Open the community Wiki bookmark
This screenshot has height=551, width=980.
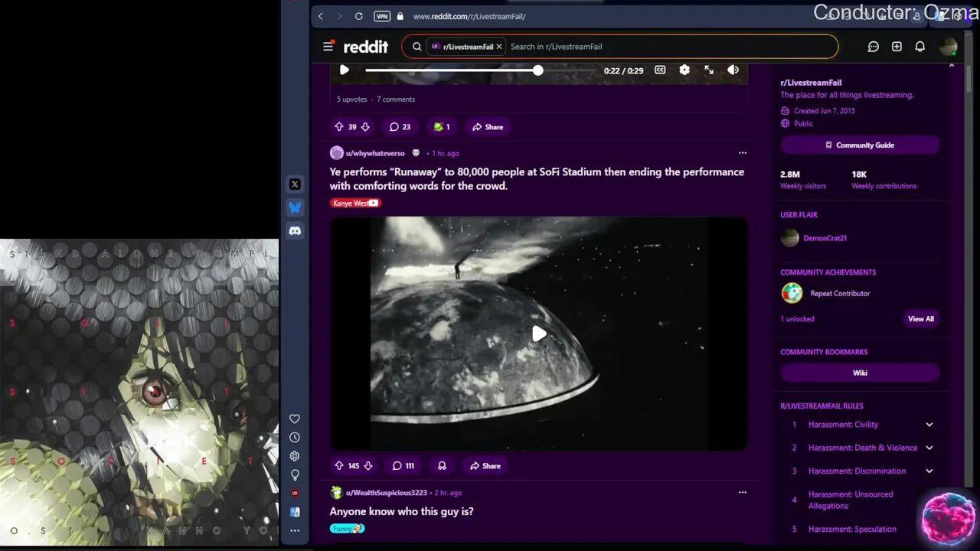pos(860,373)
